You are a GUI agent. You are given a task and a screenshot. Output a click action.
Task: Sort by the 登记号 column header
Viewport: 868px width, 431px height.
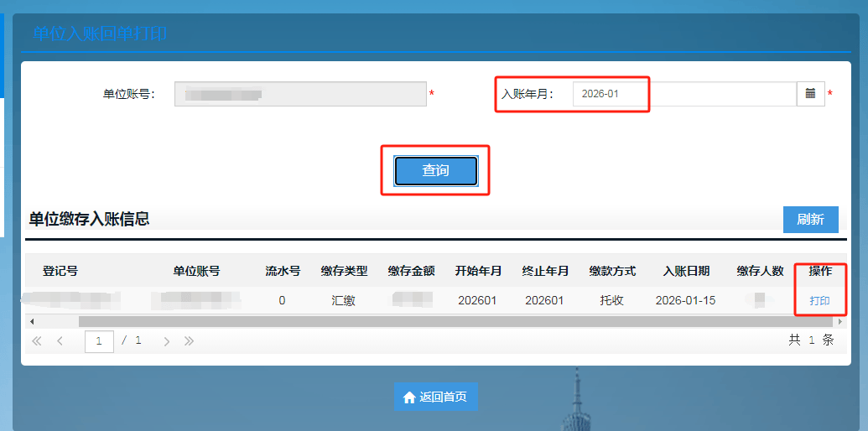pos(60,271)
